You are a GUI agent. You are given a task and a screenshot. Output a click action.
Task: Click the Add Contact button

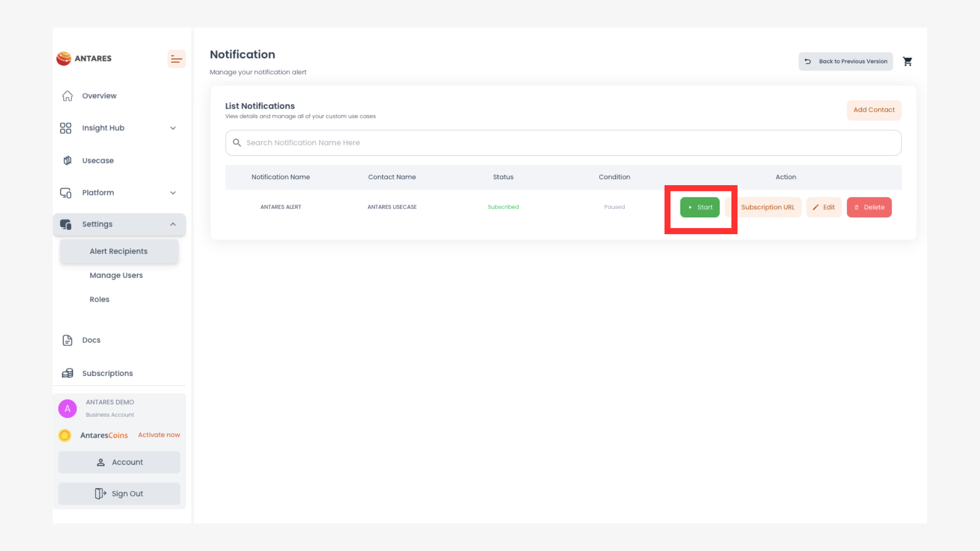click(x=874, y=110)
